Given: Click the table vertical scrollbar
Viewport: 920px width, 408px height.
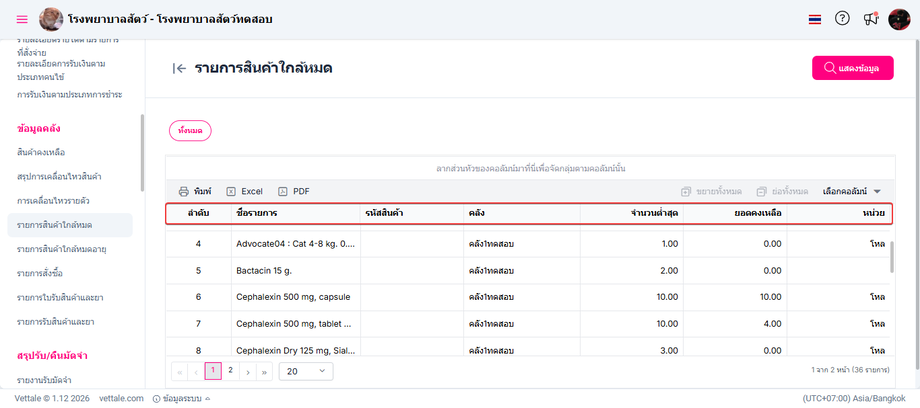Looking at the screenshot, I should (892, 257).
